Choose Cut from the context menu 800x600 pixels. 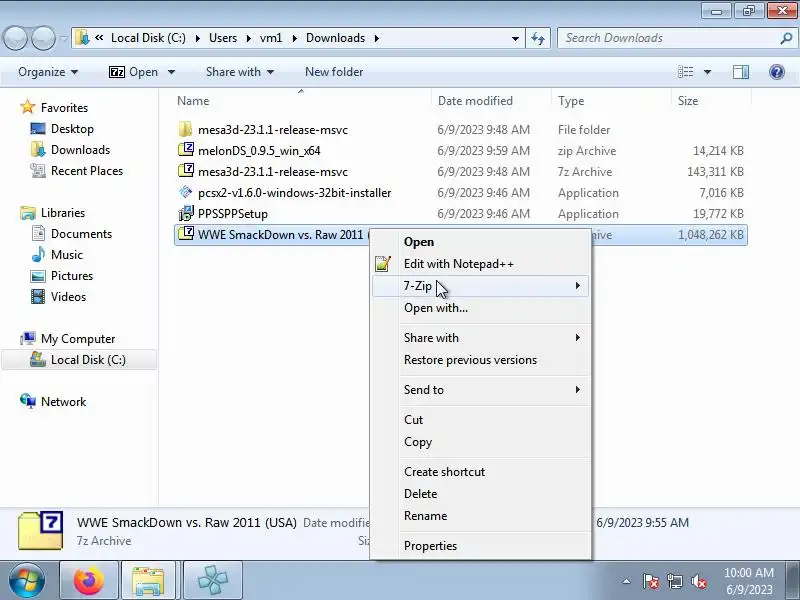pos(480,420)
